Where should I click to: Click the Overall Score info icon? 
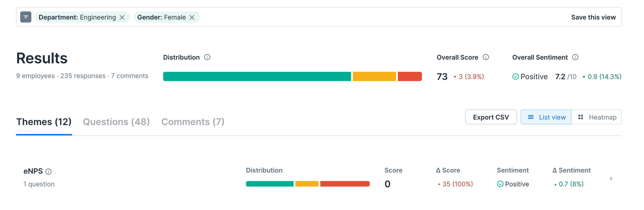click(486, 57)
